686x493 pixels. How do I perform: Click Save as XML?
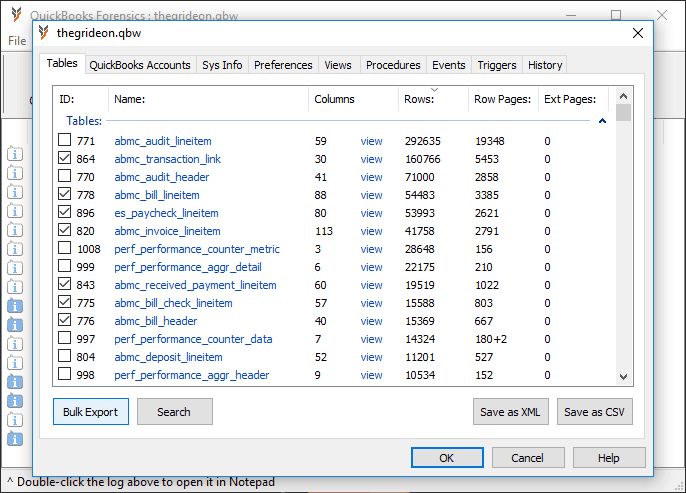tap(511, 412)
